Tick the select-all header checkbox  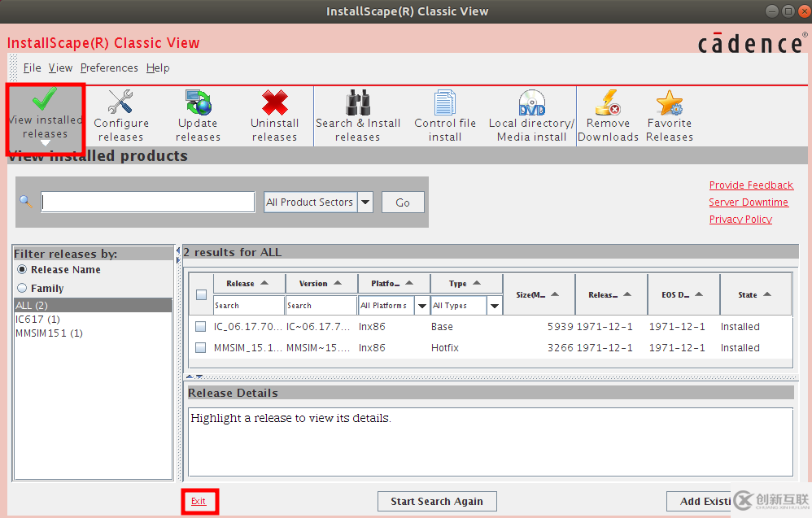[202, 295]
